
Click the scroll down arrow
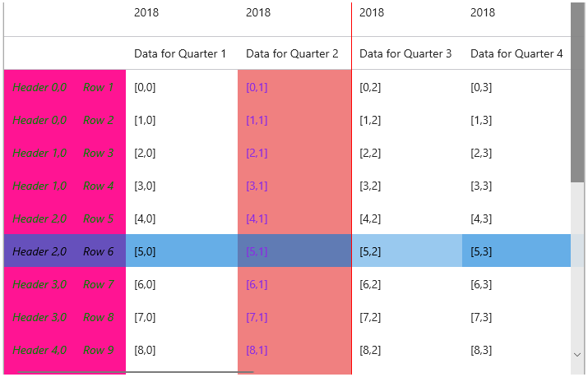coord(577,354)
